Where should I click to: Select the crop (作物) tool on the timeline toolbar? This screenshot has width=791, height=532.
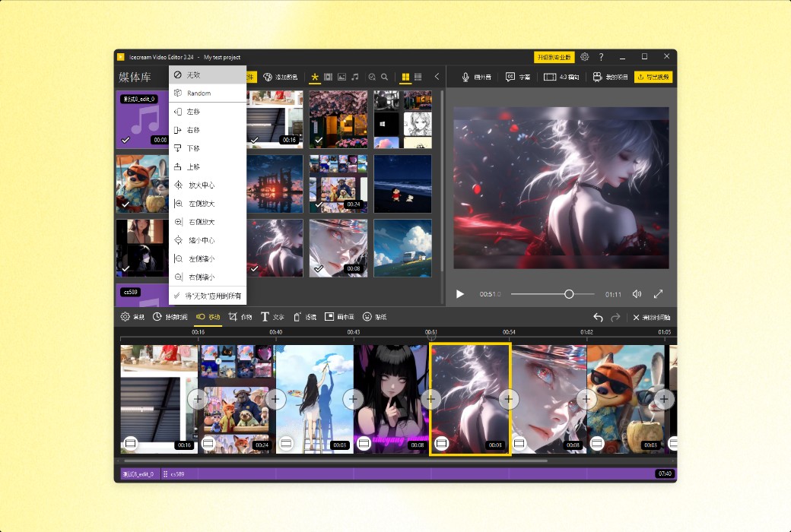(x=240, y=318)
